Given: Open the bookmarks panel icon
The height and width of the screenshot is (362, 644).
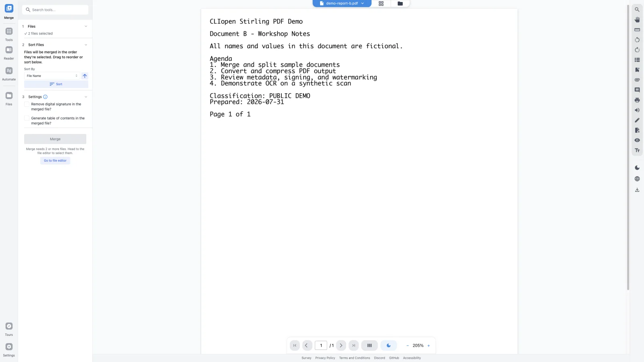Looking at the screenshot, I should click(637, 70).
